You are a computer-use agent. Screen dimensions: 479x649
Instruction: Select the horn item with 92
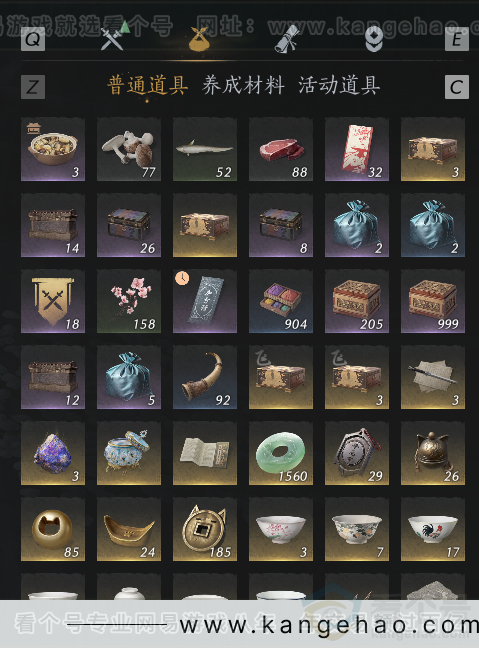tap(205, 377)
